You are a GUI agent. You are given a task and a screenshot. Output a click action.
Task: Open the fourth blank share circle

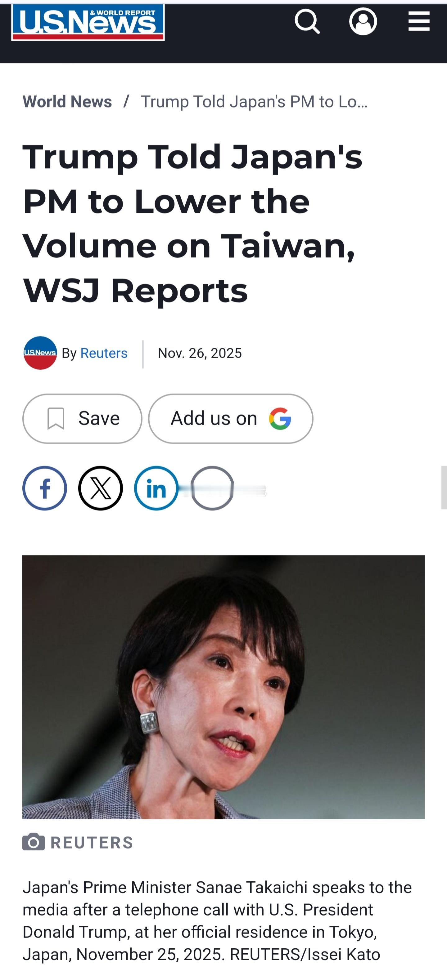click(212, 488)
